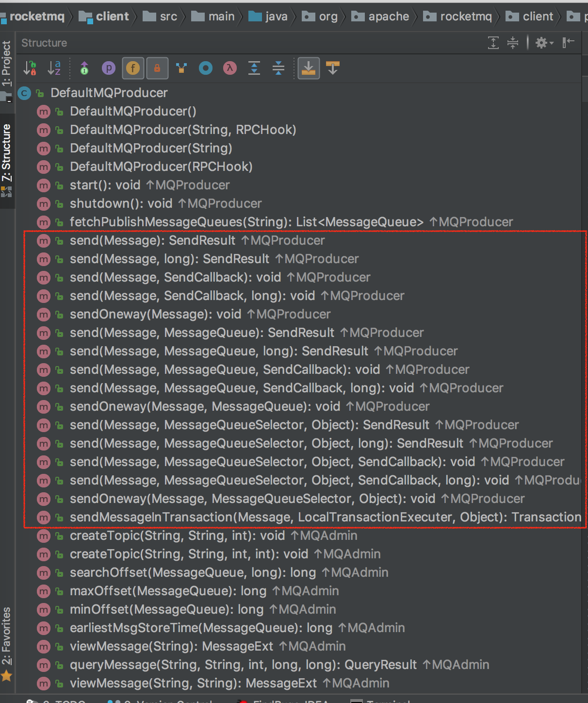Select sendMessageInTransaction method

coord(325,517)
